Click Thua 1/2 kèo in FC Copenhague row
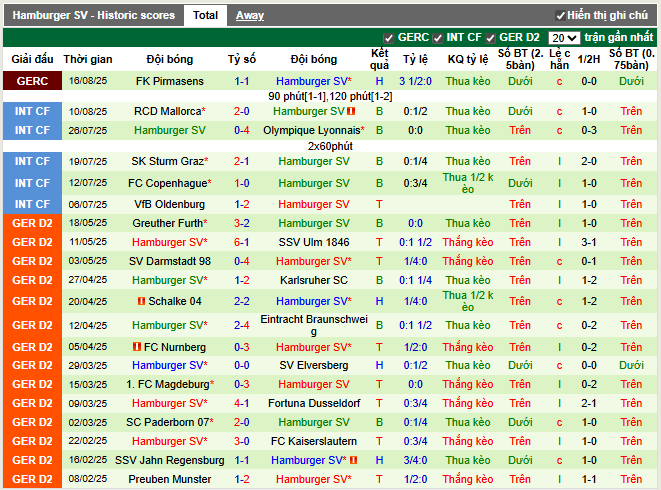Image resolution: width=661 pixels, height=490 pixels. [468, 183]
